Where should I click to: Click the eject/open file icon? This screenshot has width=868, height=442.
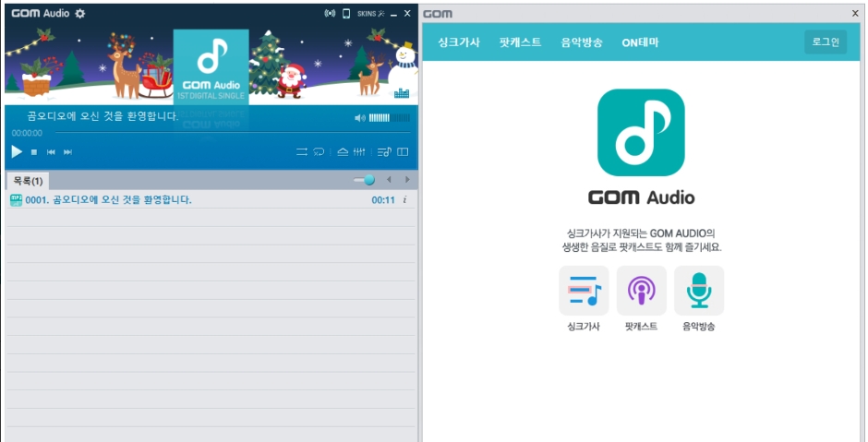point(343,151)
